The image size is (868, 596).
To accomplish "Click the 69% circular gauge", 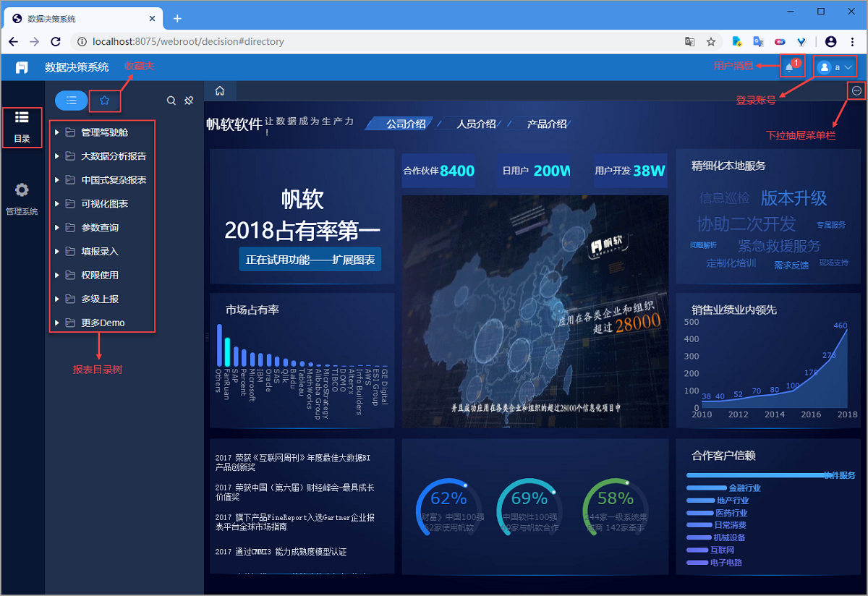I will pyautogui.click(x=529, y=509).
